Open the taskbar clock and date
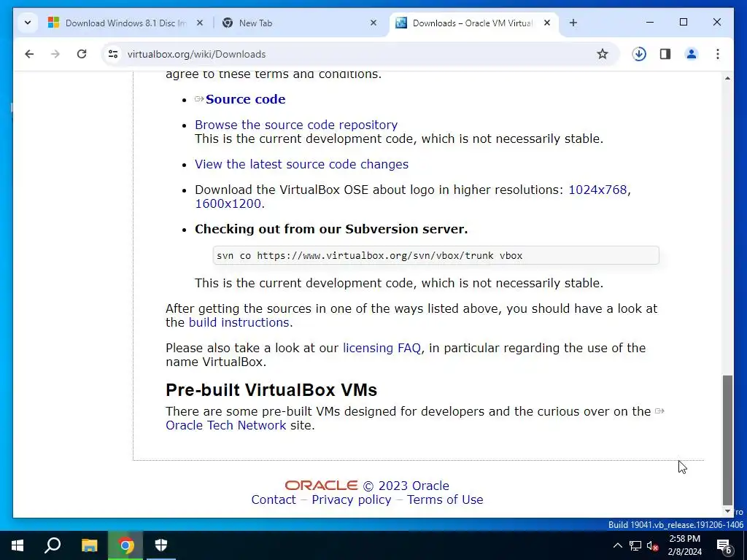This screenshot has width=747, height=560. (x=684, y=545)
